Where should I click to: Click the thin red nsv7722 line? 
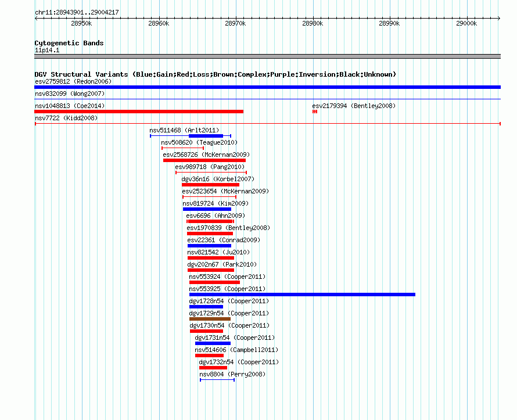tap(268, 124)
